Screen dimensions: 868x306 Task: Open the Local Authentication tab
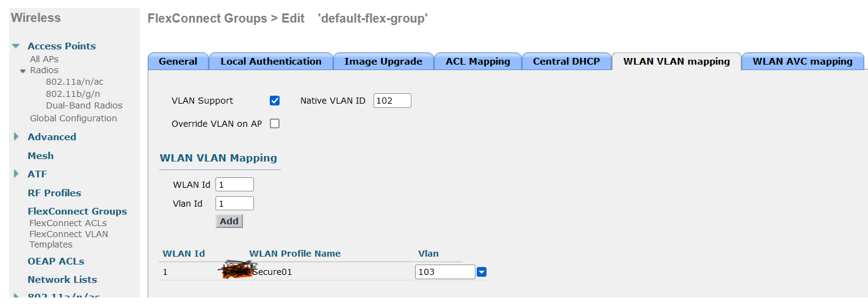(x=271, y=61)
